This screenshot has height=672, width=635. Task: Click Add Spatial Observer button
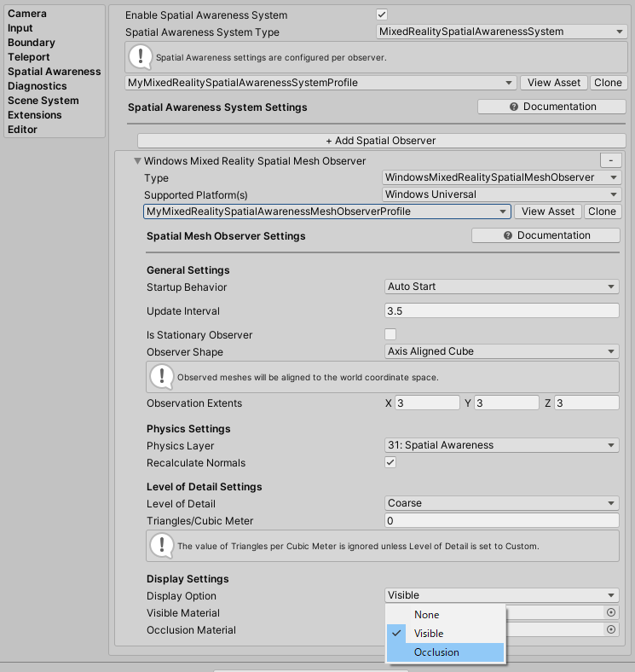click(x=381, y=141)
